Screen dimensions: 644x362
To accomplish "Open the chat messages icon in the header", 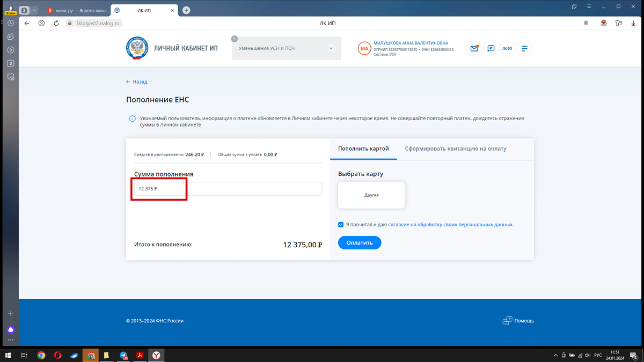I will pos(491,48).
